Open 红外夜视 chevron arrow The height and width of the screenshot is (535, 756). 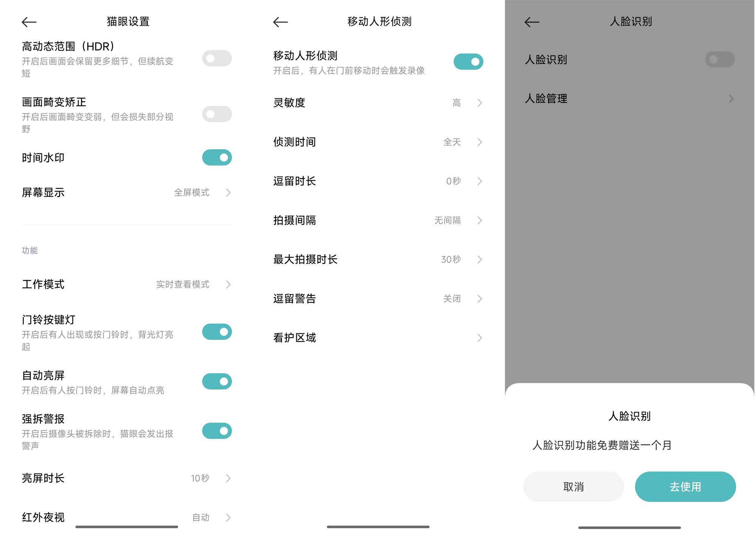pyautogui.click(x=228, y=517)
